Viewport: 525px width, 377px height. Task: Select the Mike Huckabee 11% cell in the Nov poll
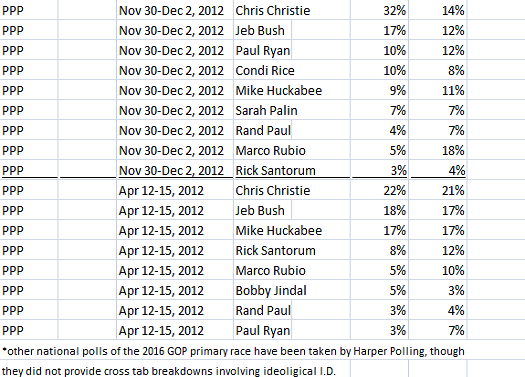(438, 90)
